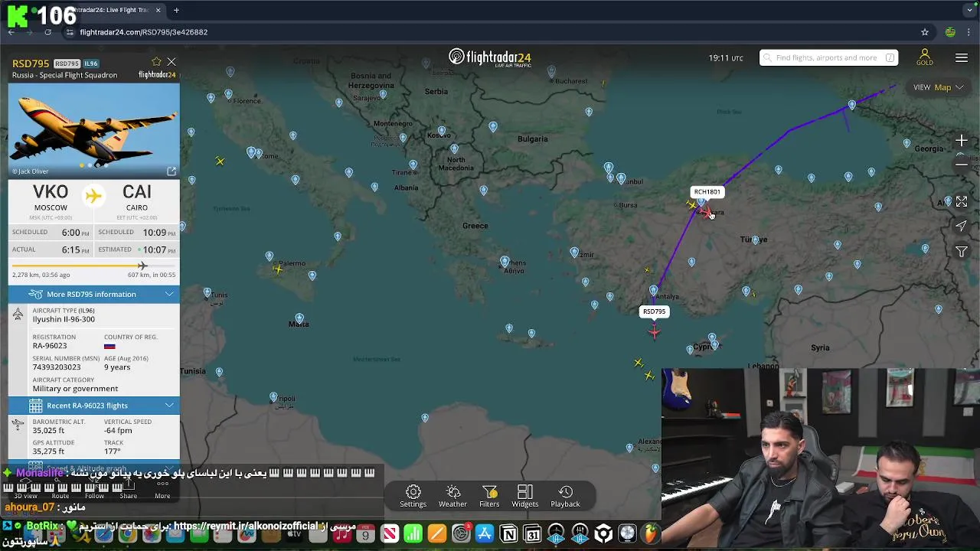This screenshot has width=980, height=551.
Task: Click the Malta airport pin
Action: 299,318
